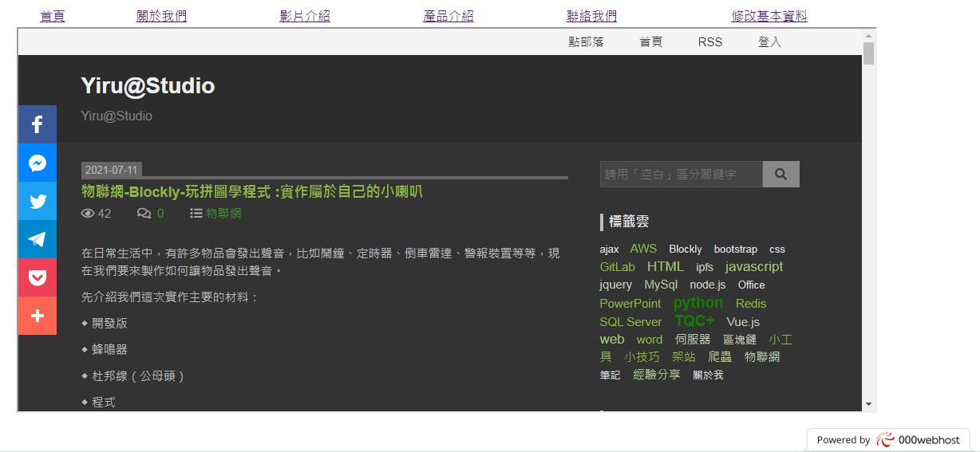The width and height of the screenshot is (980, 452).
Task: Select the SQL Server tag
Action: [631, 322]
